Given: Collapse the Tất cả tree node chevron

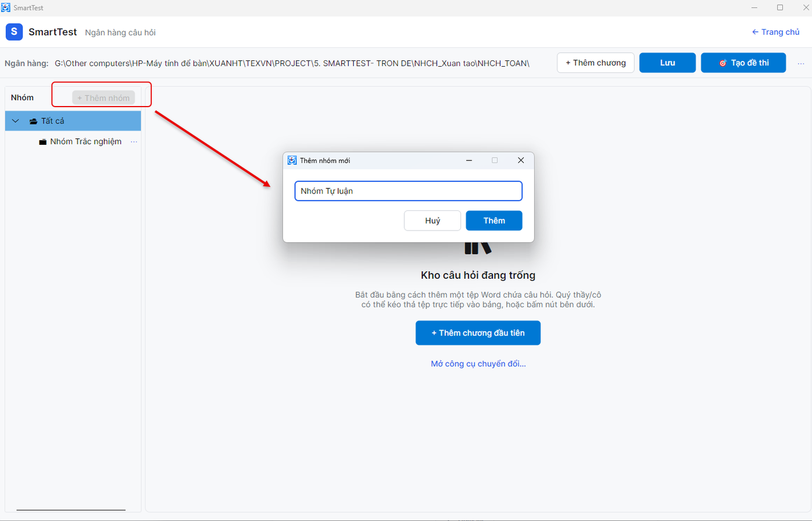Looking at the screenshot, I should pos(16,121).
